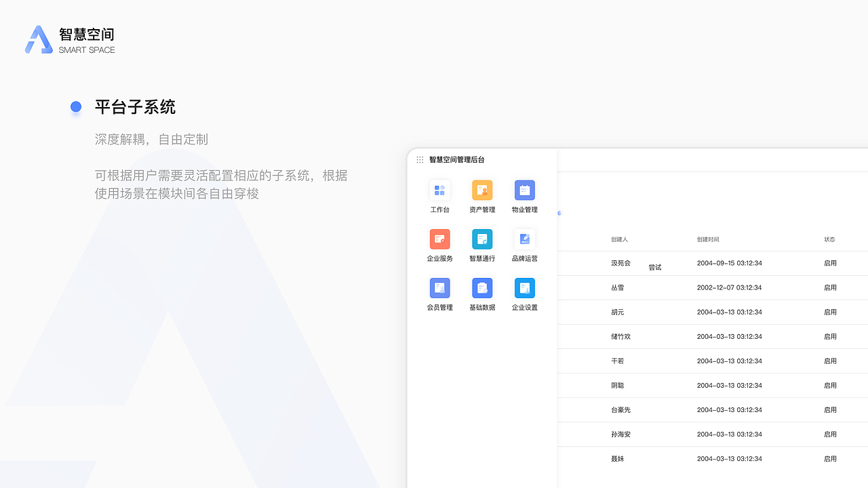This screenshot has height=488, width=868.
Task: Click the 创建人 column header
Action: coord(619,239)
